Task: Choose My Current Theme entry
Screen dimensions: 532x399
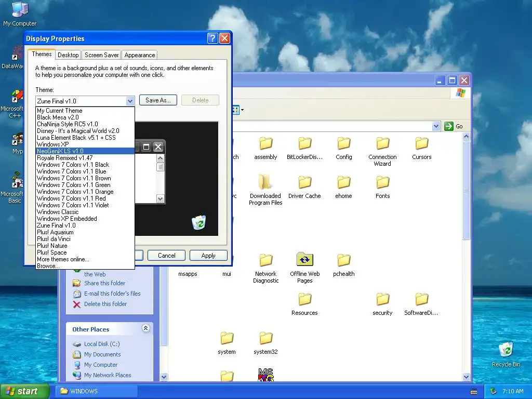Action: click(85, 111)
